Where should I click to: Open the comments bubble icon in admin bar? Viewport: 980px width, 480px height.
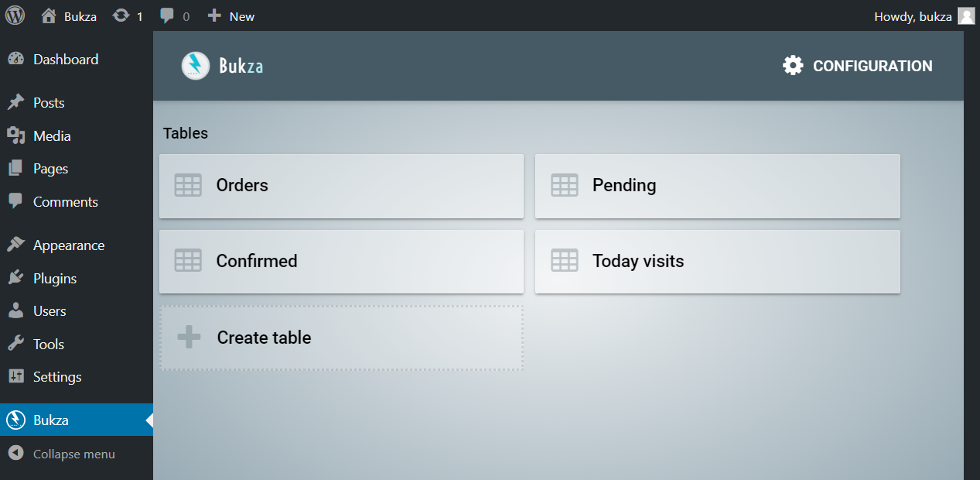click(167, 15)
